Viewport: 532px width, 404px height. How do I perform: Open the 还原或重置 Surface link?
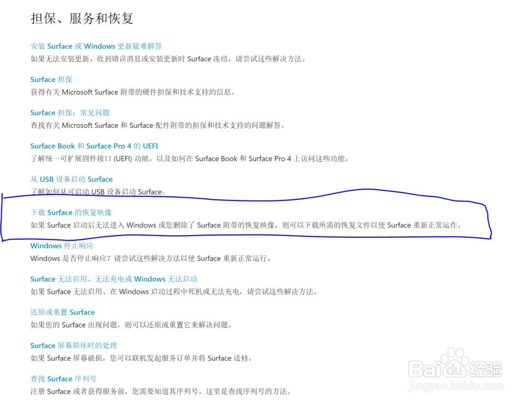62,312
